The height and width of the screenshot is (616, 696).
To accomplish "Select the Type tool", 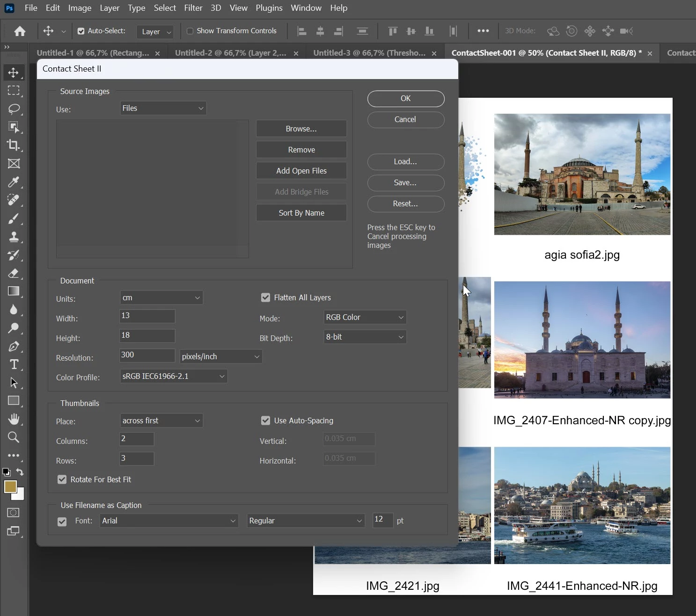I will click(14, 364).
